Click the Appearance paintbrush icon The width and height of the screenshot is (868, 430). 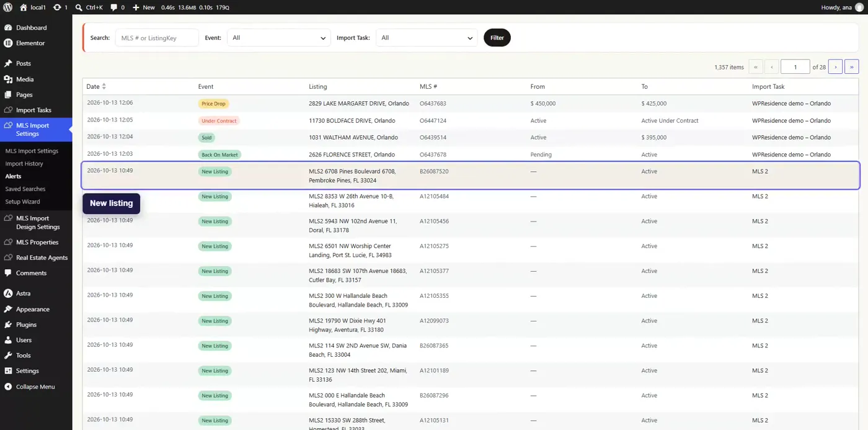tap(8, 309)
